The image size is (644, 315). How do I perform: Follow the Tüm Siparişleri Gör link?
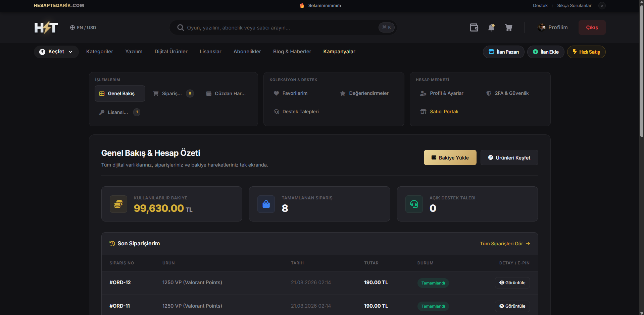point(505,244)
